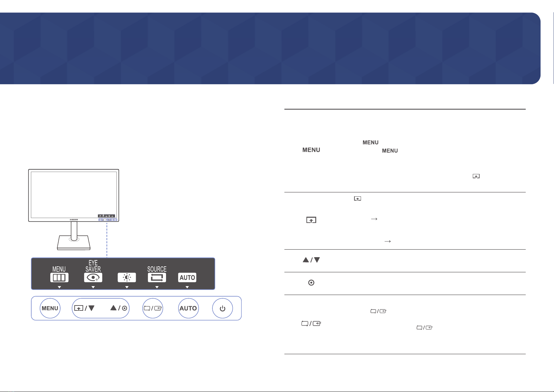Click the AUTO icon in the dark key guide
Image resolution: width=554 pixels, height=392 pixels.
(187, 278)
